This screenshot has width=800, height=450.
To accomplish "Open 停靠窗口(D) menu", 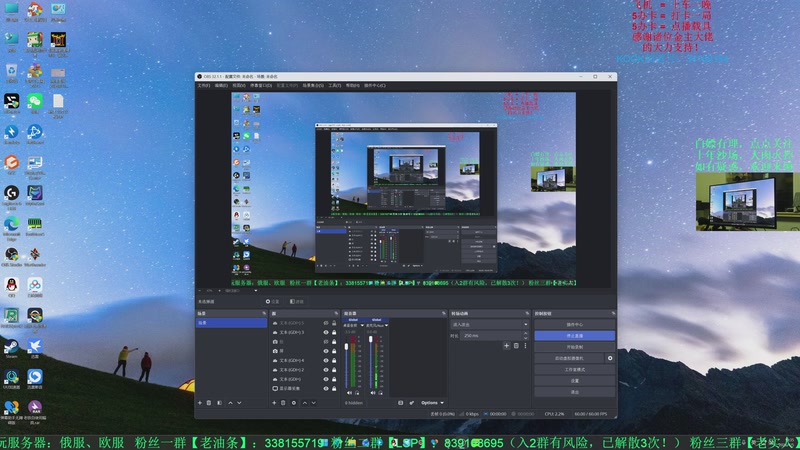I will click(261, 85).
